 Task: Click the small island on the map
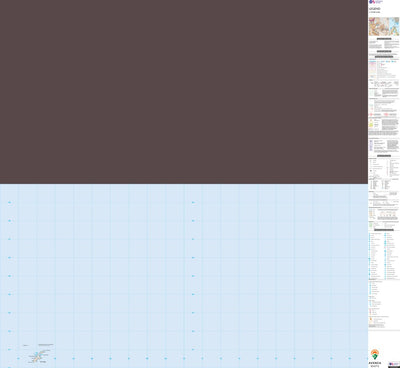38,356
